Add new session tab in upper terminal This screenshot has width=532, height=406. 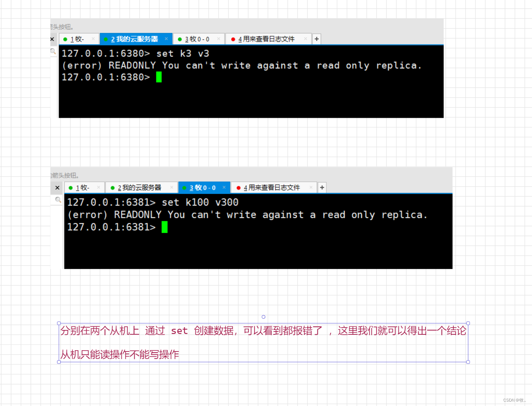click(x=317, y=39)
